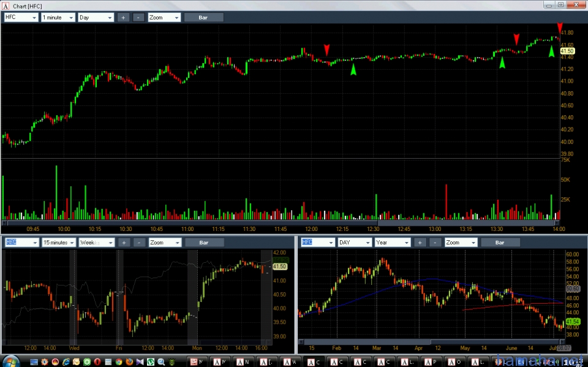Viewport: 588px width, 367px height.
Task: Click the 'Mon' day label on the 15-minute chart axis
Action: pyautogui.click(x=197, y=348)
